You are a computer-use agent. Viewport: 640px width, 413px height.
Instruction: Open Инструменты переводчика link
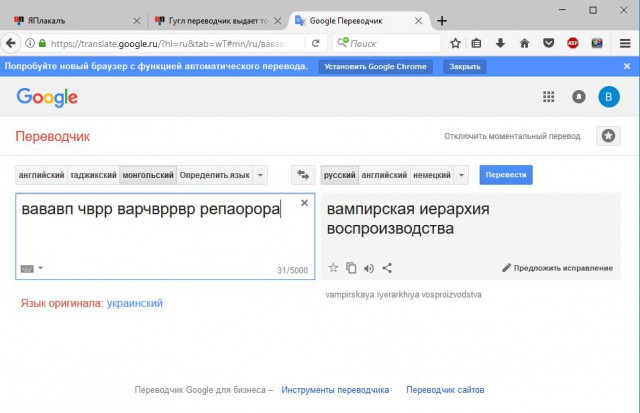click(x=335, y=390)
